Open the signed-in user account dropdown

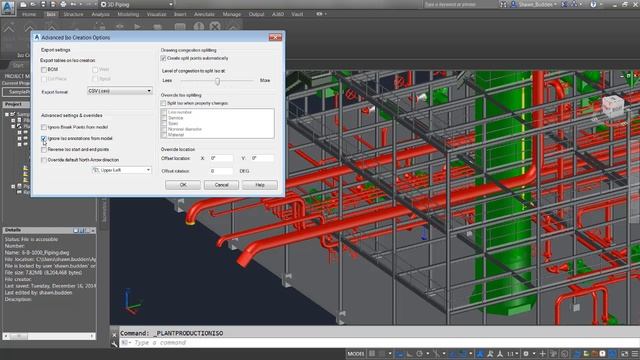pos(535,4)
